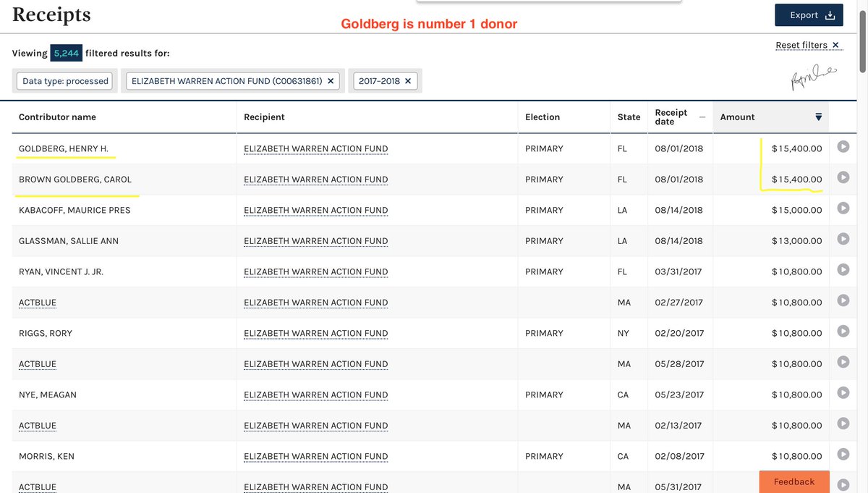Viewport: 868px width, 493px height.
Task: Click the Receipts page heading
Action: 51,14
